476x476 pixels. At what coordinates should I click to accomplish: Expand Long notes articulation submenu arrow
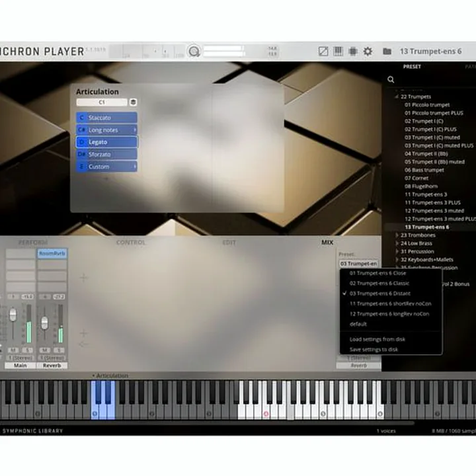(134, 130)
